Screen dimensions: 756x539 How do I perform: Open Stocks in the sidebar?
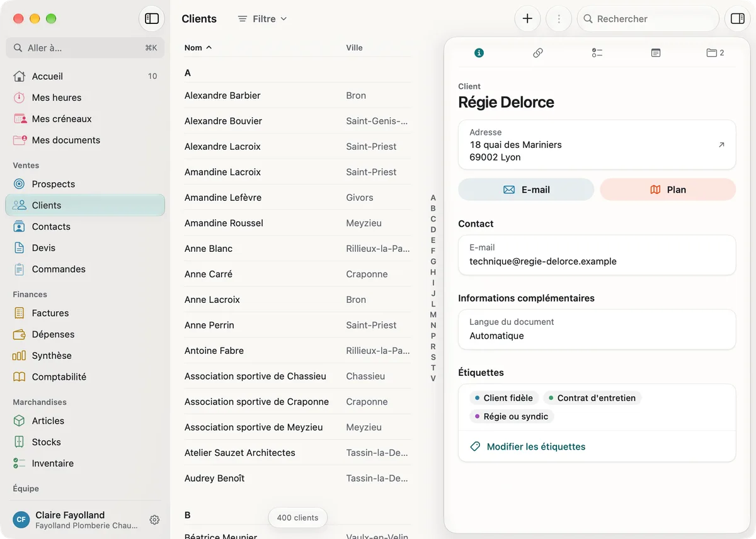(x=85, y=442)
